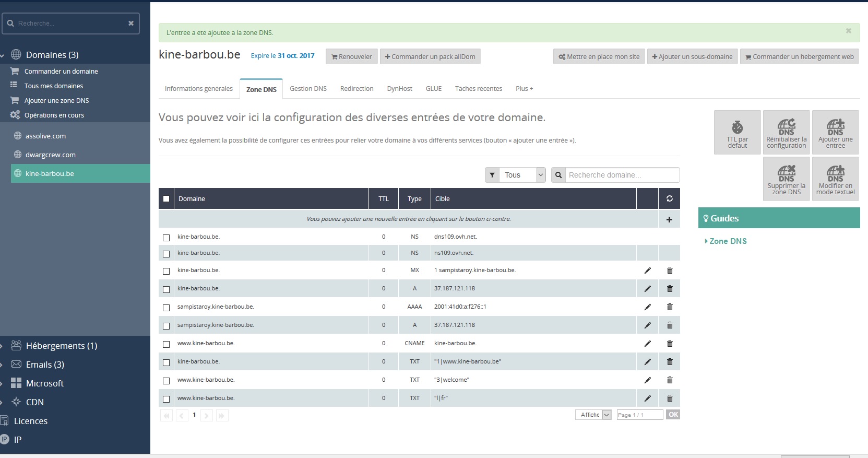Check the sampistaroy AAAA row checkbox
The image size is (868, 458).
click(166, 308)
